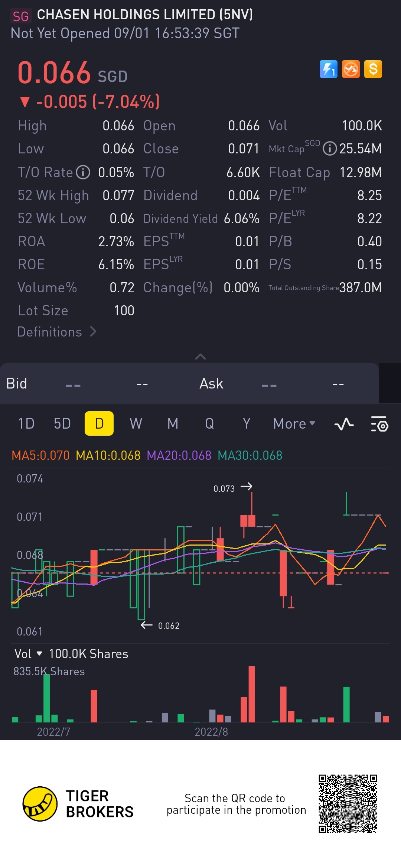Tap the Tiger Brokers logo
The height and width of the screenshot is (868, 401).
pos(40,804)
